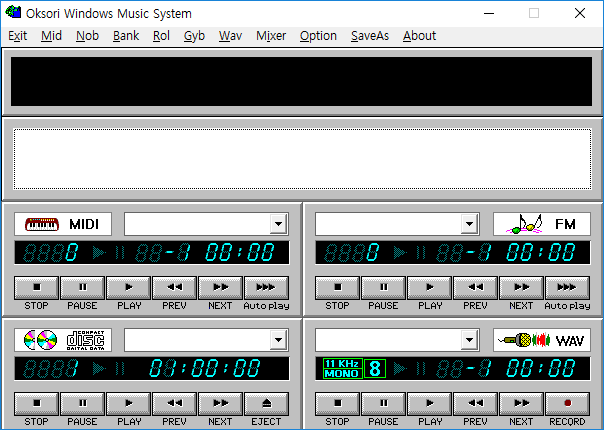604x430 pixels.
Task: Enable Auto play for FM
Action: (x=567, y=287)
